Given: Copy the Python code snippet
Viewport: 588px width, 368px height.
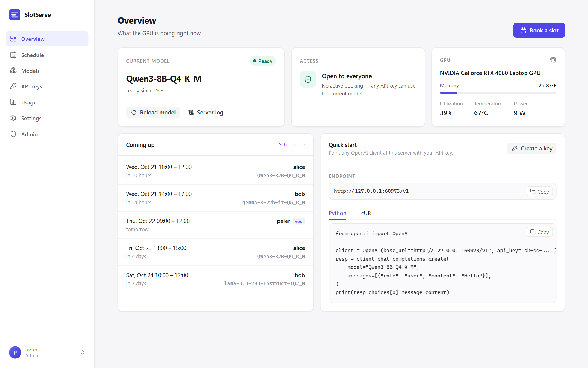Looking at the screenshot, I should click(x=539, y=232).
